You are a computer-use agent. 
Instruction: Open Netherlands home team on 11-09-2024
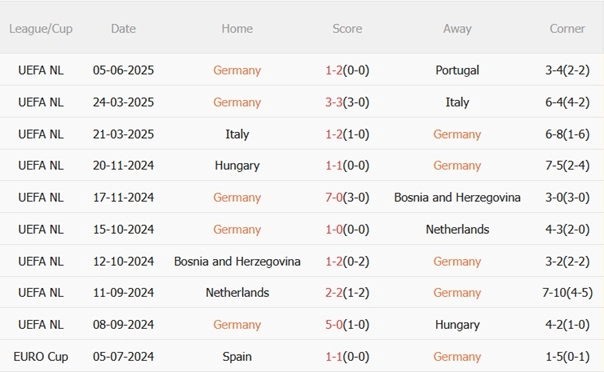(237, 293)
